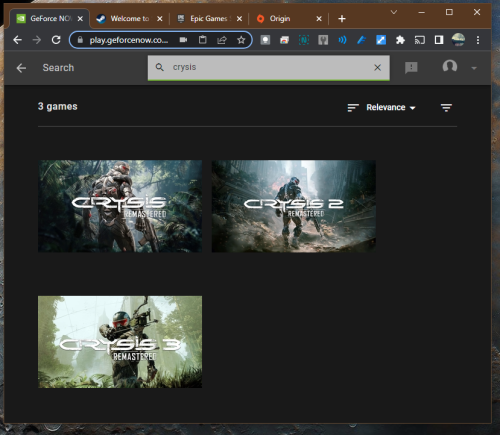Send feedback via exclamation bubble icon
The height and width of the screenshot is (435, 500).
click(x=411, y=68)
